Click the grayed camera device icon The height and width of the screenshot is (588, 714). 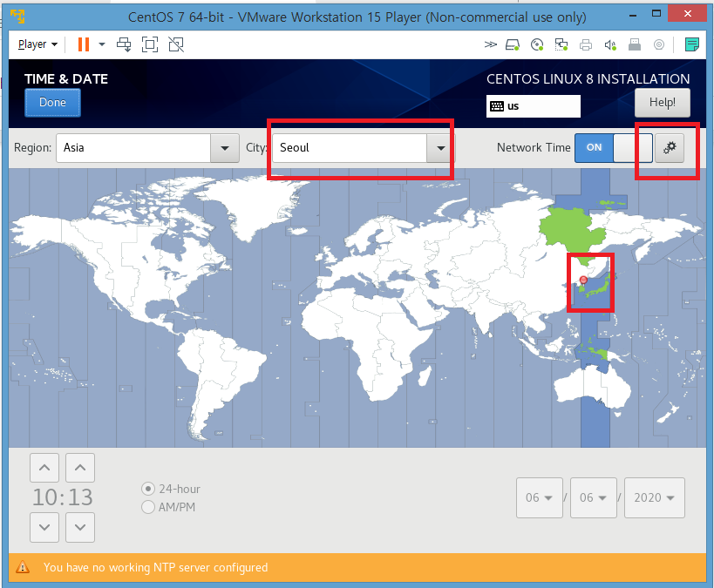(x=658, y=44)
